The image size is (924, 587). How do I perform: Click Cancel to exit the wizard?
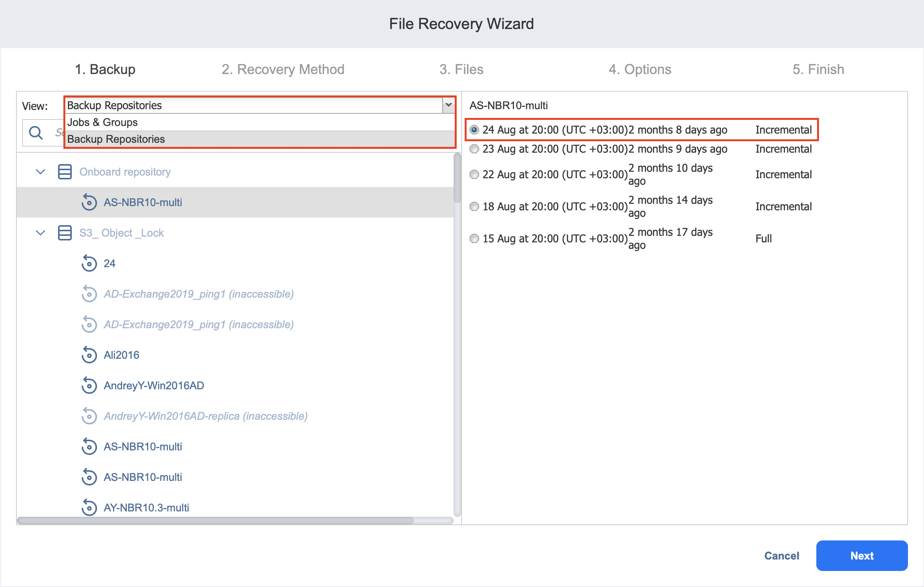(x=781, y=556)
